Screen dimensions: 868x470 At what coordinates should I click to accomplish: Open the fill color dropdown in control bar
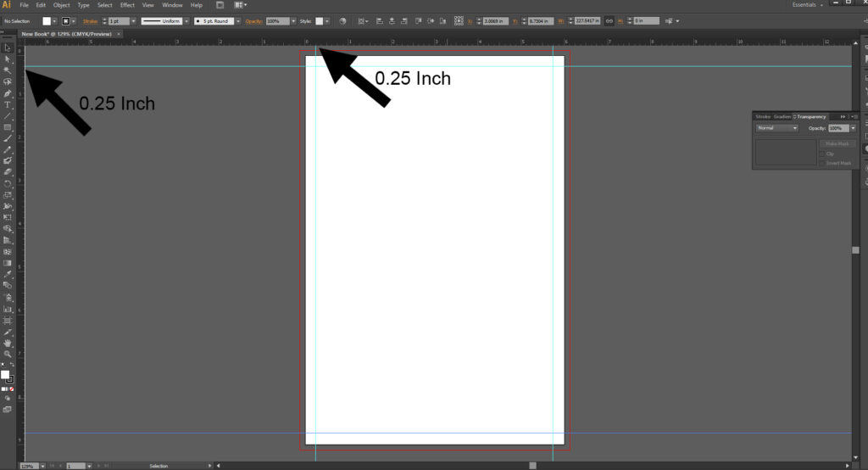tap(54, 21)
